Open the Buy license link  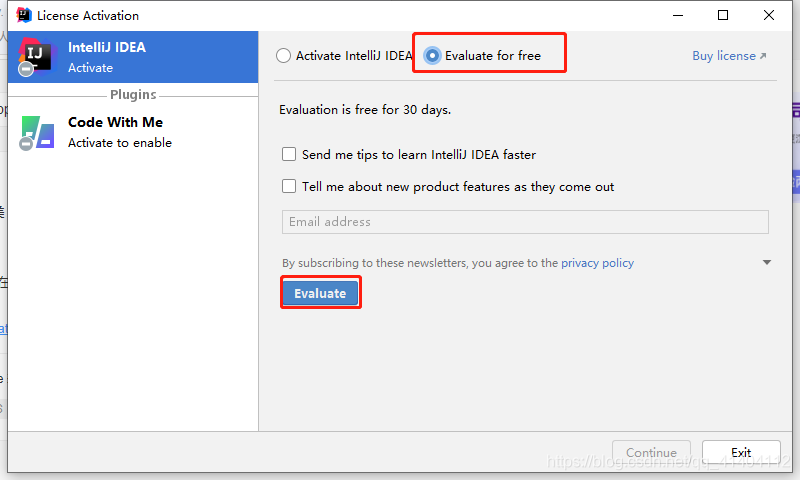click(x=729, y=56)
